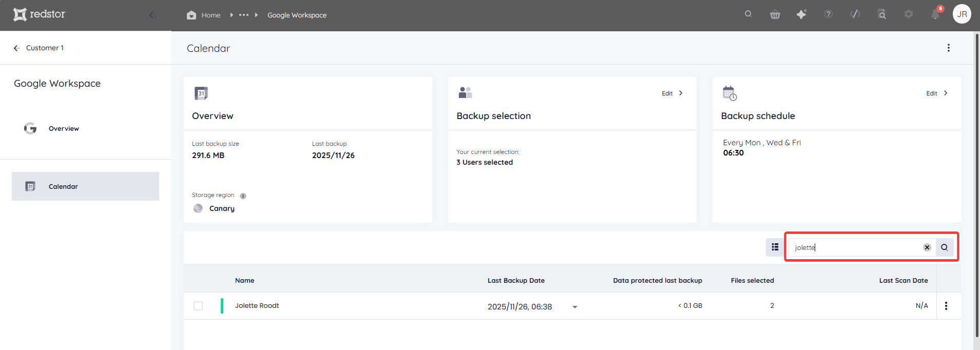Image resolution: width=980 pixels, height=350 pixels.
Task: Click the Backup schedule clock-calendar icon
Action: (x=729, y=93)
